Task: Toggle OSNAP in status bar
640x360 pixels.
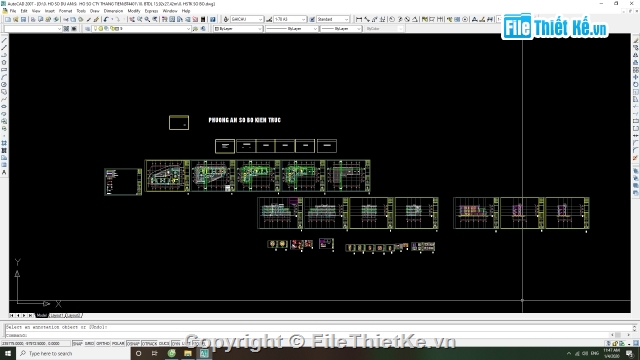Action: [x=133, y=344]
